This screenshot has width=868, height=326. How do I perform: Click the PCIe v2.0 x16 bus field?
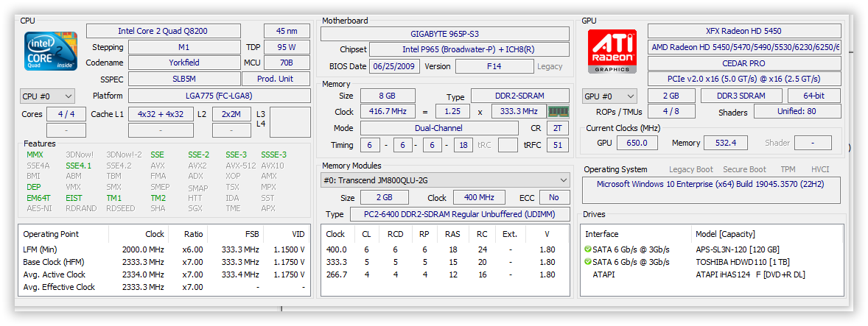pyautogui.click(x=744, y=79)
